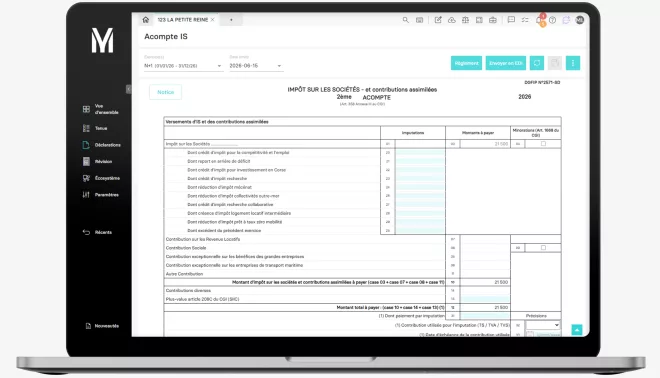660x378 pixels.
Task: Select the 123 LA PETITE REINE tab
Action: click(x=183, y=20)
